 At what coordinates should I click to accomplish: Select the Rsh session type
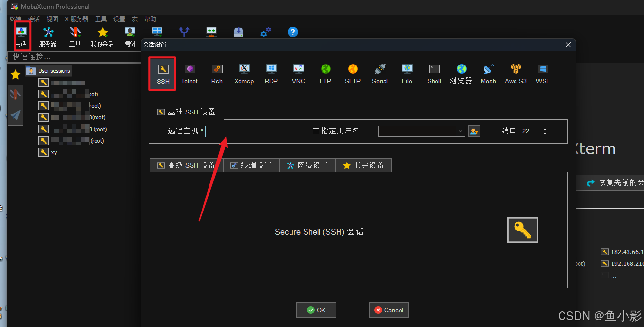(217, 74)
